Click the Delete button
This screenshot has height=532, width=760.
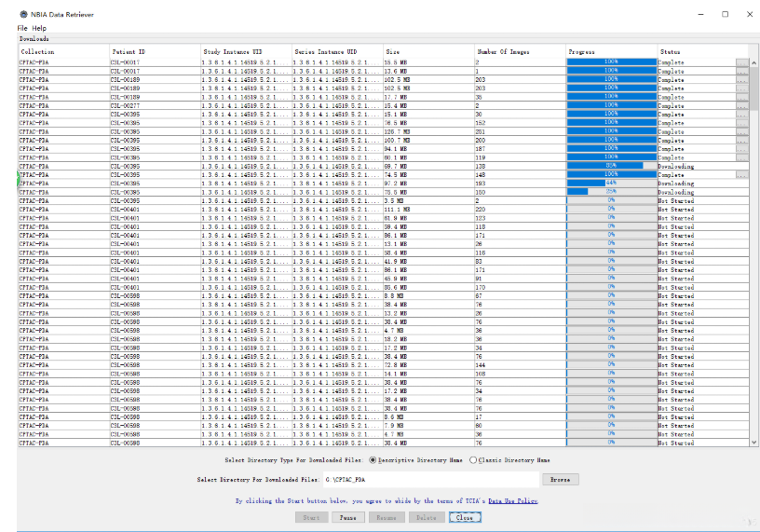[x=426, y=517]
